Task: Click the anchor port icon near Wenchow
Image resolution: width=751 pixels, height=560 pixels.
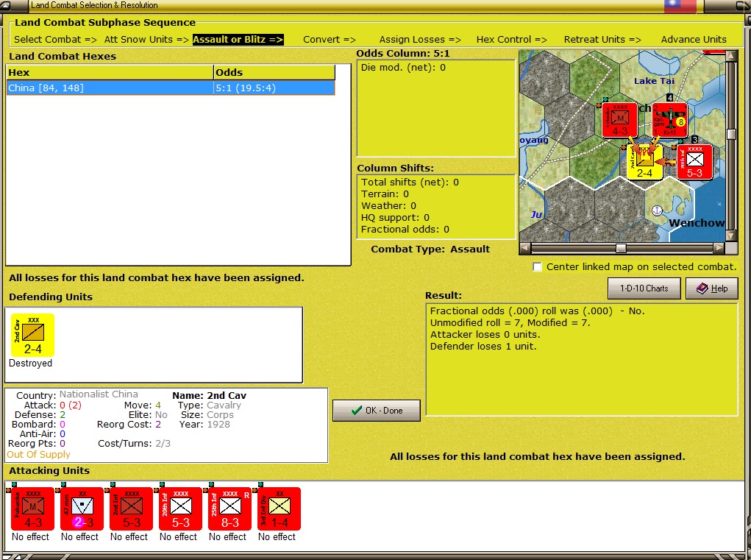Action: [x=657, y=210]
